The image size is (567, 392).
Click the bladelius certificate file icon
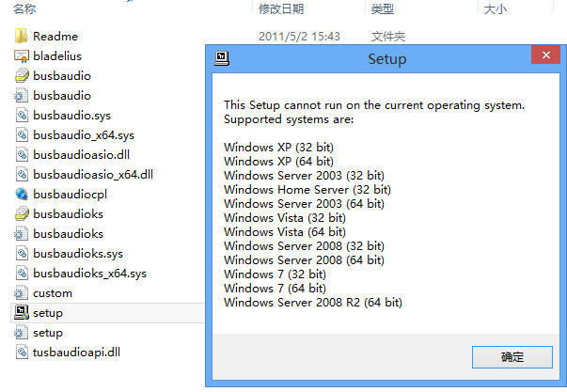(21, 56)
